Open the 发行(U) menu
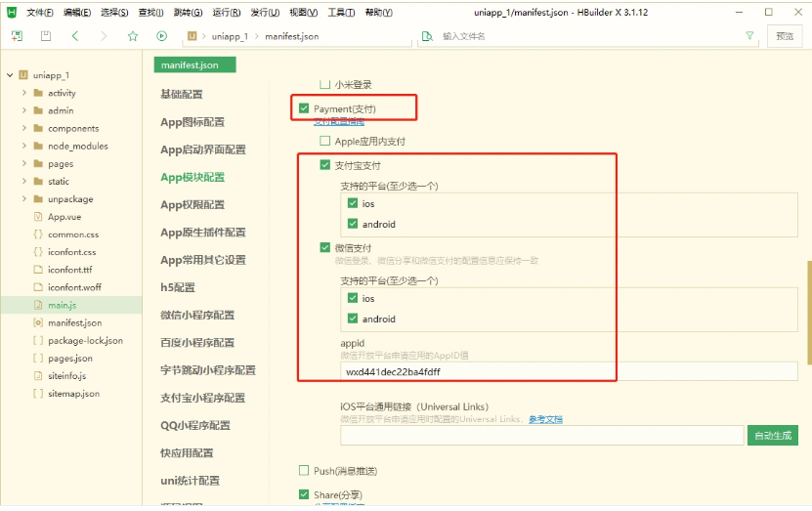812x511 pixels. [x=265, y=13]
